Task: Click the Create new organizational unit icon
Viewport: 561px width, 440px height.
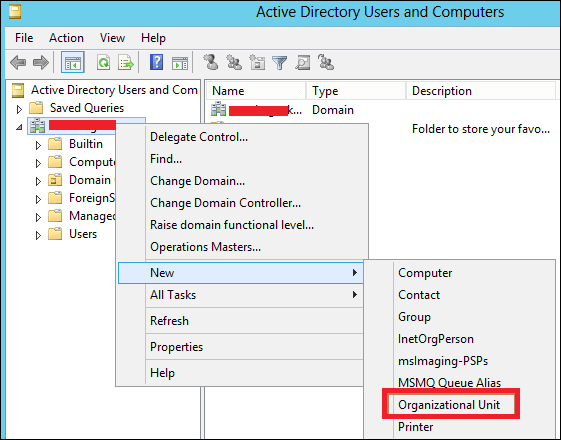Action: pyautogui.click(x=257, y=62)
